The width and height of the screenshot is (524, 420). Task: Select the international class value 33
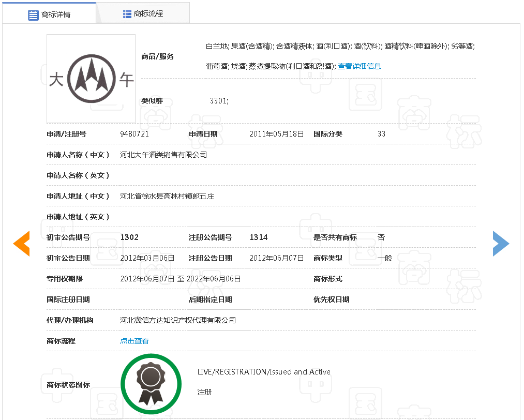coord(381,134)
